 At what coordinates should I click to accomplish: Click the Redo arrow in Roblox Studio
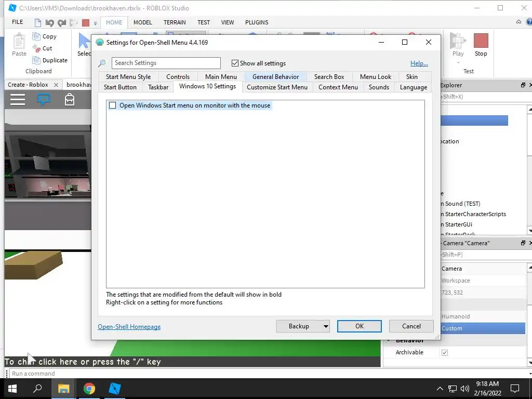(x=61, y=23)
